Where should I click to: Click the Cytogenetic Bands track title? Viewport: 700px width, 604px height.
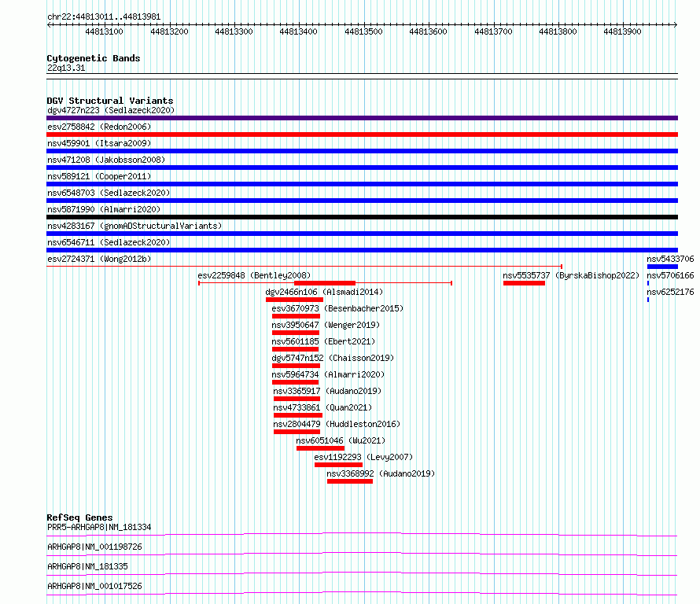pos(94,58)
